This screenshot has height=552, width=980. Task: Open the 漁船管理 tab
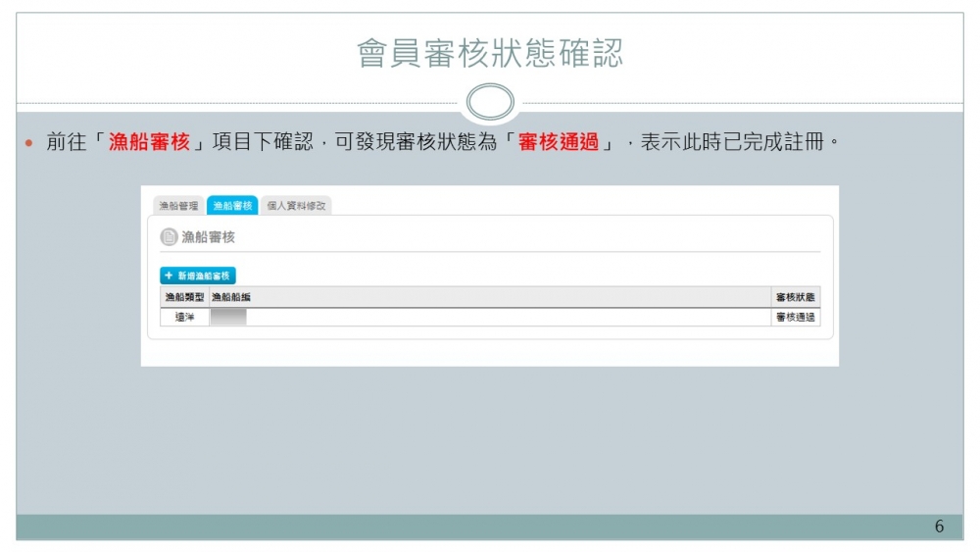pos(178,206)
